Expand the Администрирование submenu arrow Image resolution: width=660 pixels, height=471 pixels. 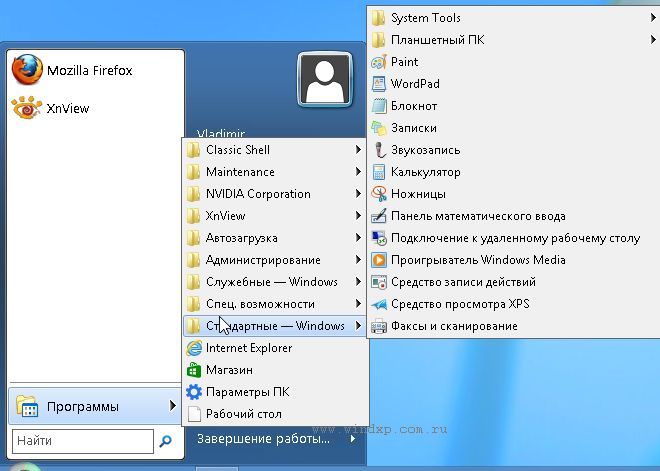point(358,259)
